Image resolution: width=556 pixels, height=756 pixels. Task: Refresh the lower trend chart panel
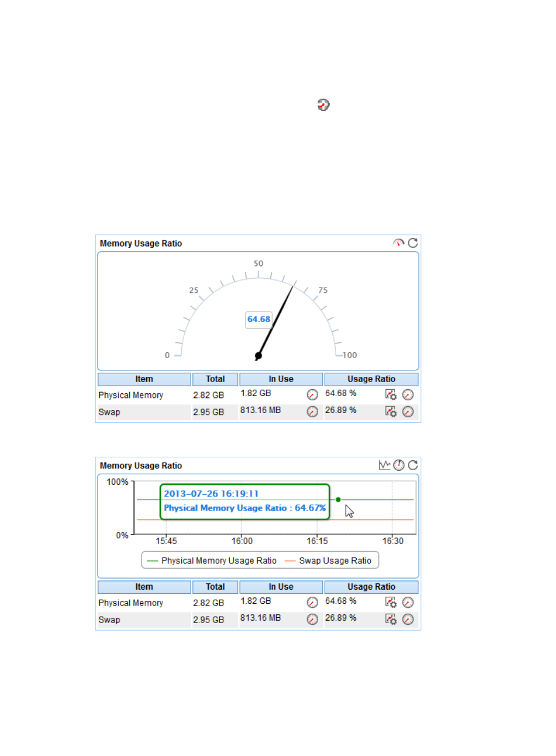click(x=413, y=465)
